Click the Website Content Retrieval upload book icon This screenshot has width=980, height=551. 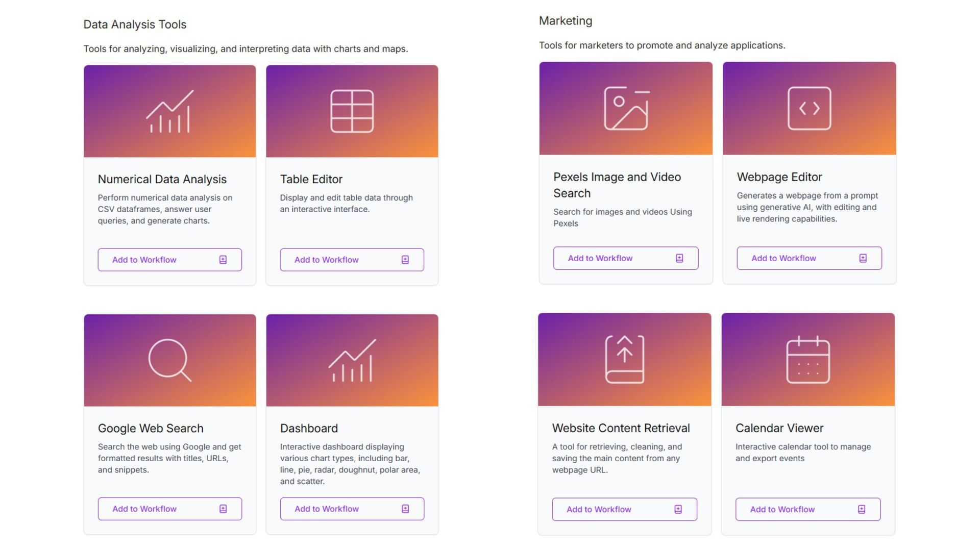(x=624, y=359)
